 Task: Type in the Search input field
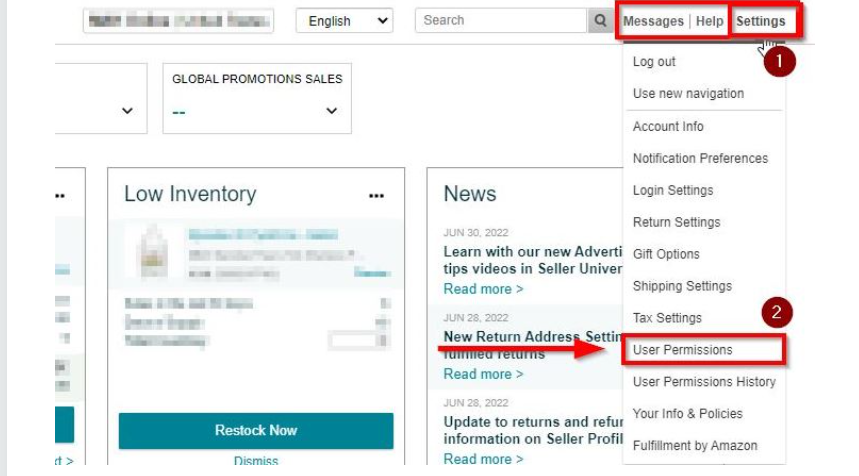(500, 21)
